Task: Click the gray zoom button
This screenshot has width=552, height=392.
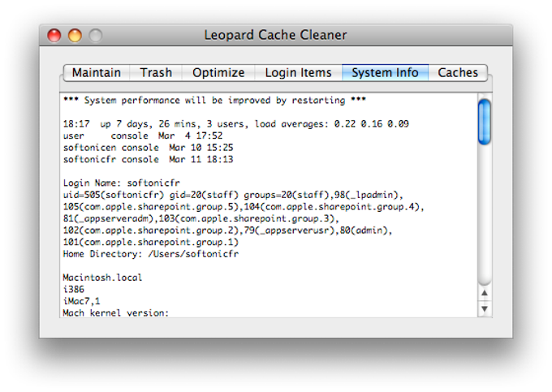Action: [x=96, y=36]
